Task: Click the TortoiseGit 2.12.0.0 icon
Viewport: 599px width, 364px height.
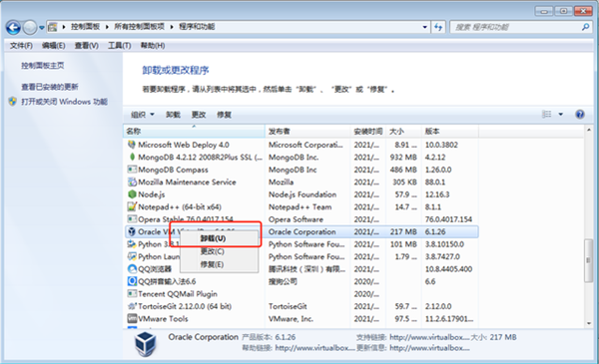Action: (x=132, y=306)
